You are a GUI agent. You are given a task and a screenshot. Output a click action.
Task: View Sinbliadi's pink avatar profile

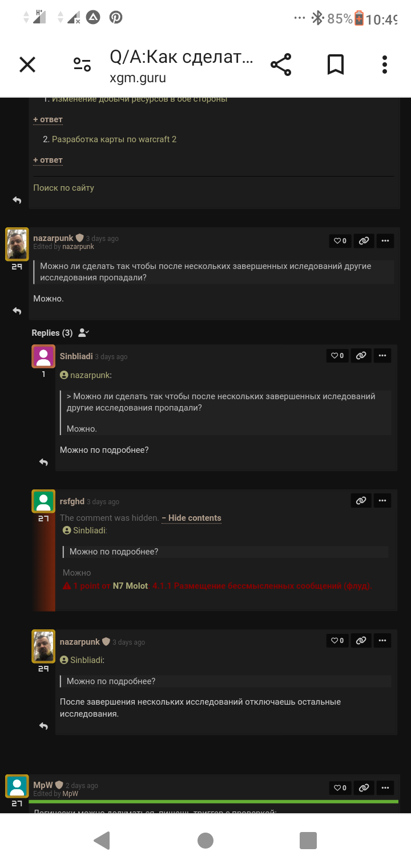coord(43,356)
